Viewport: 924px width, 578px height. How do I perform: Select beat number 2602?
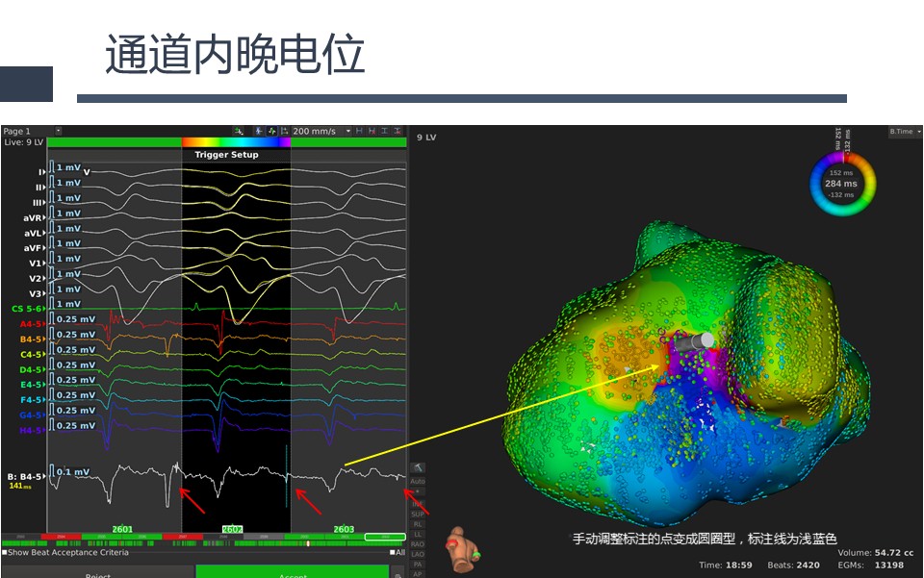click(x=232, y=529)
